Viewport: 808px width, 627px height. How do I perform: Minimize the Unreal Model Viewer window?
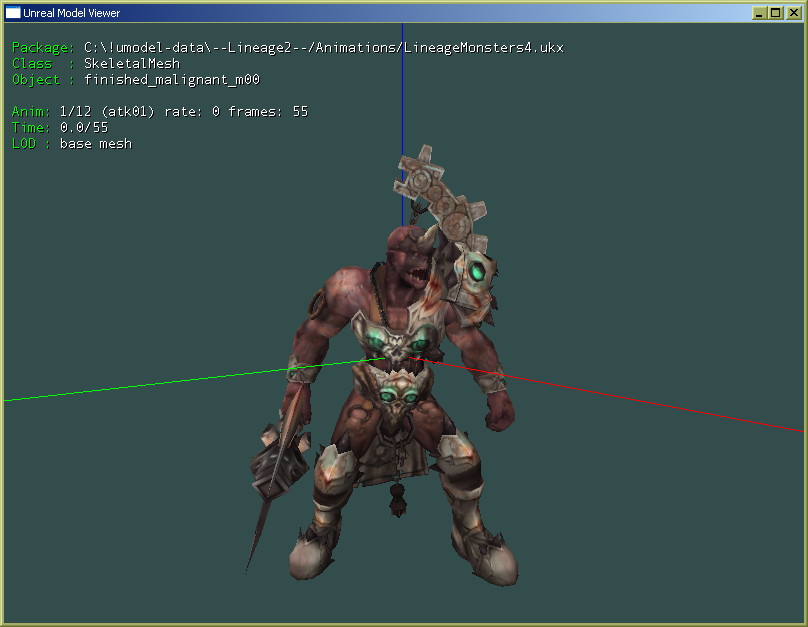[x=759, y=13]
